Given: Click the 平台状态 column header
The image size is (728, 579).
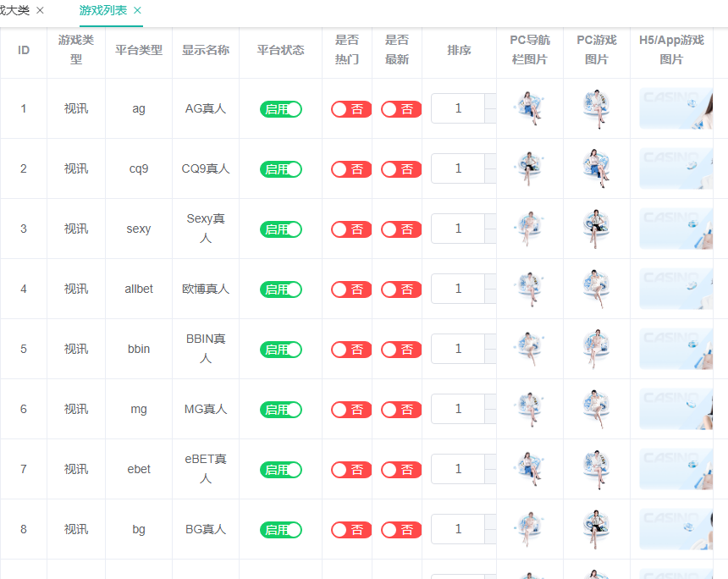Looking at the screenshot, I should click(280, 50).
